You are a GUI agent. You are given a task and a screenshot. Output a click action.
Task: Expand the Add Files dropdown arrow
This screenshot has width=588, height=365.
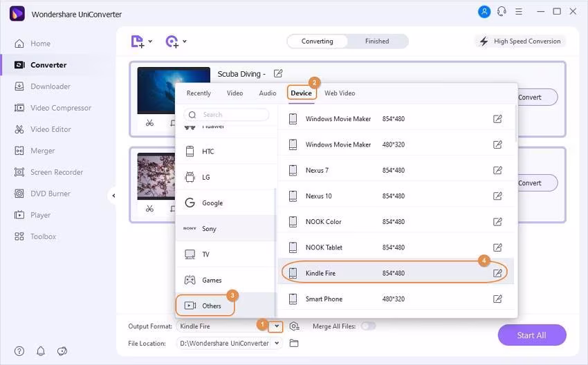[150, 41]
